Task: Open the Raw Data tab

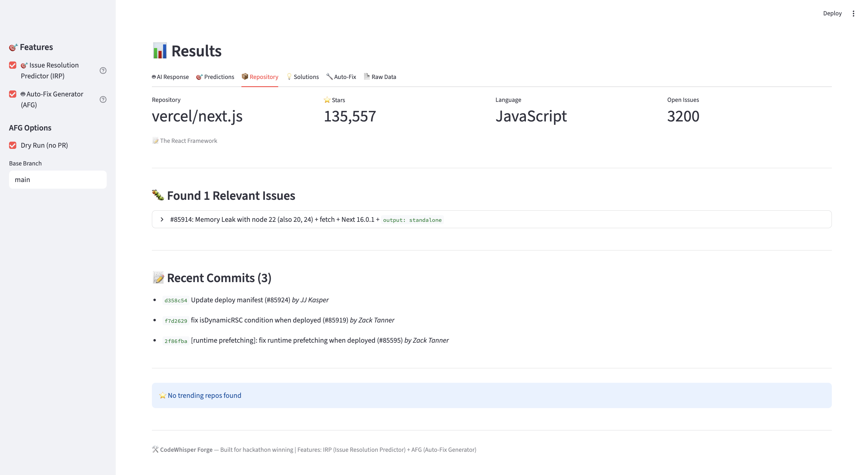Action: (380, 77)
